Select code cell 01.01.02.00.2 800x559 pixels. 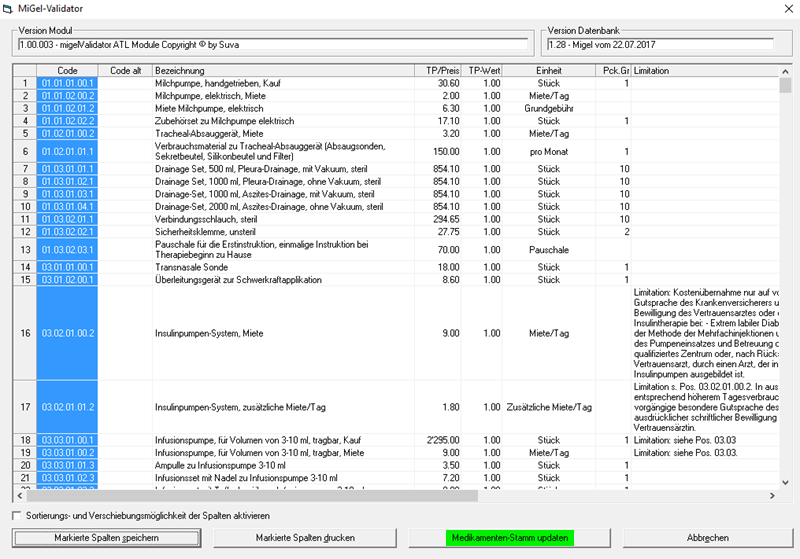[x=67, y=96]
